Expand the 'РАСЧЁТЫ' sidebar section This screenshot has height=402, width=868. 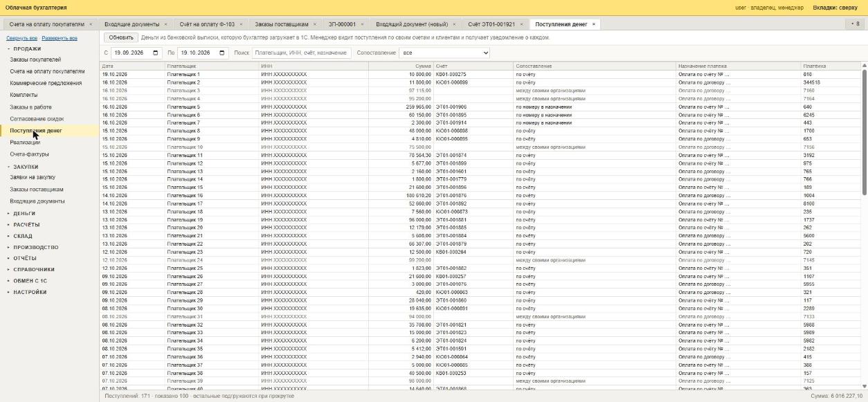26,225
